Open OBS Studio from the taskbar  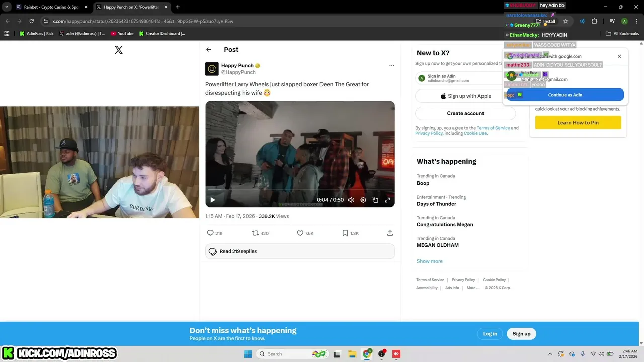[x=382, y=354]
